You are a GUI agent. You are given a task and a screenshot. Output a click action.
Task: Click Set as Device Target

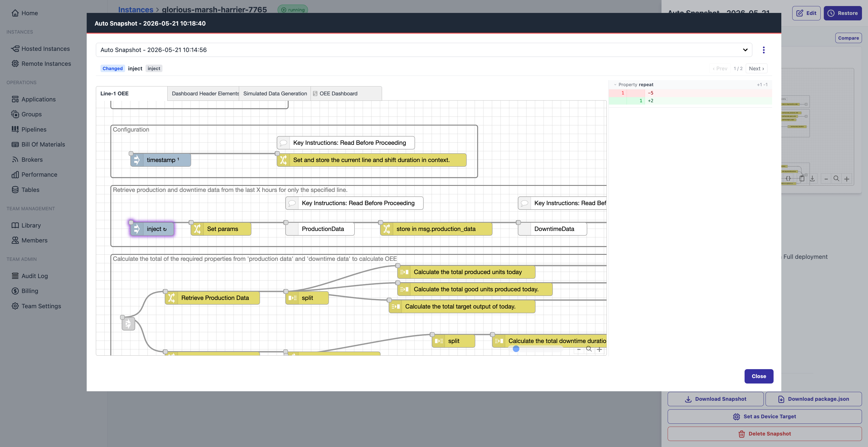(764, 416)
